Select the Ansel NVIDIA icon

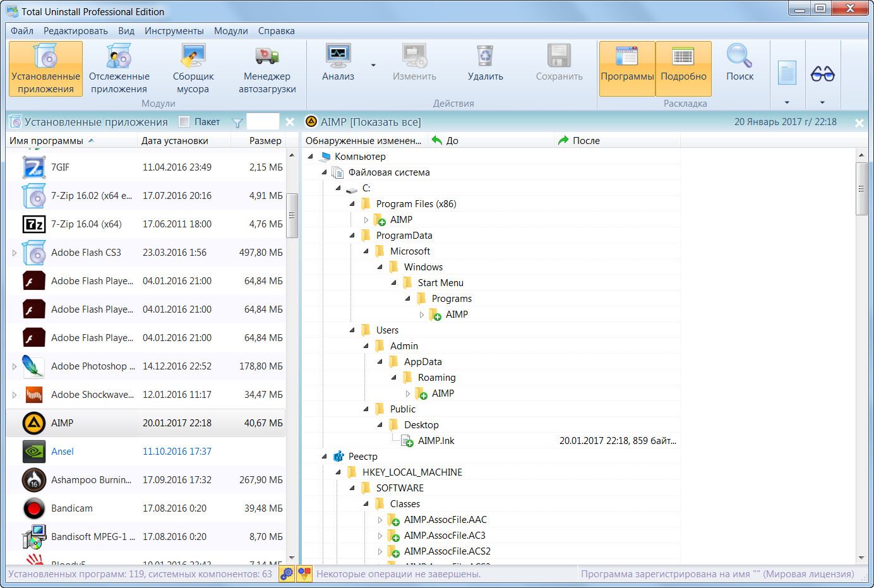pos(33,452)
